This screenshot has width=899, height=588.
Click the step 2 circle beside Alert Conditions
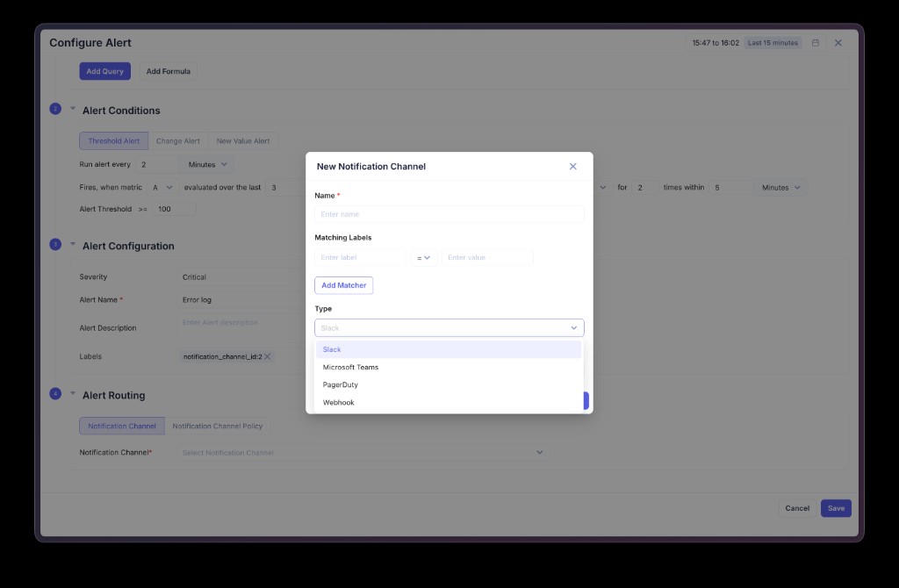tap(55, 110)
